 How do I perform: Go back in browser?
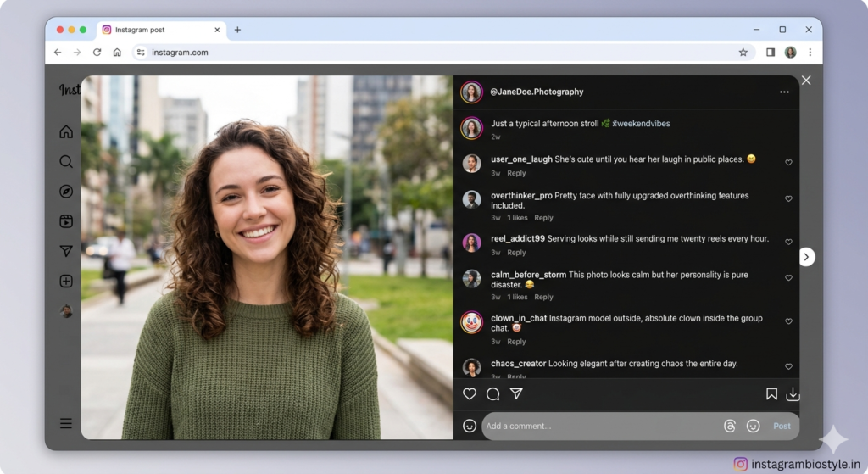pyautogui.click(x=58, y=52)
